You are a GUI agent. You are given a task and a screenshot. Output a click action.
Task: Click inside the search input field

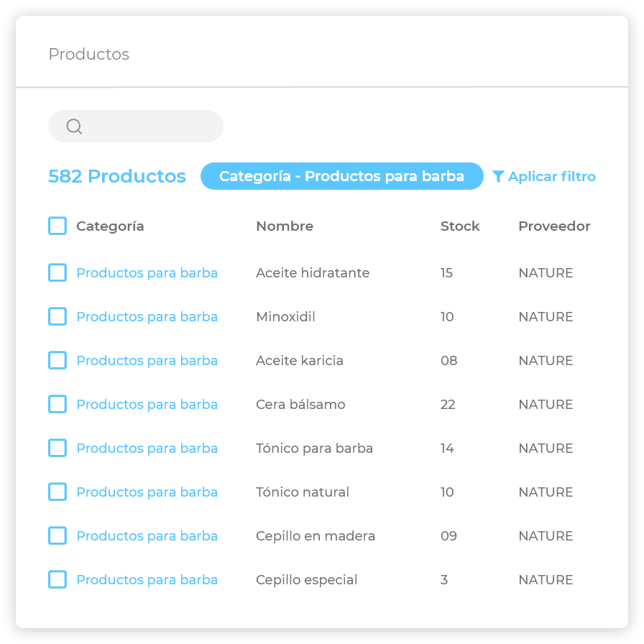[151, 126]
